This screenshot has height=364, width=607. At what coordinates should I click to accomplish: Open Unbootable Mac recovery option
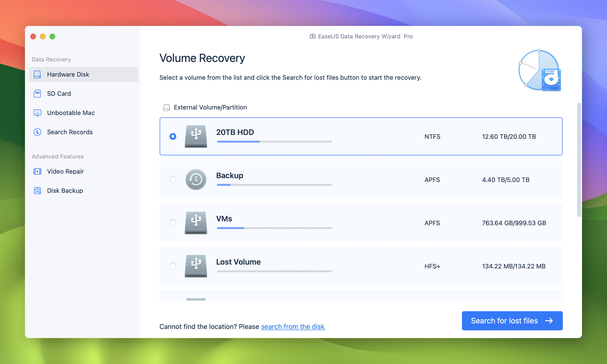tap(71, 113)
